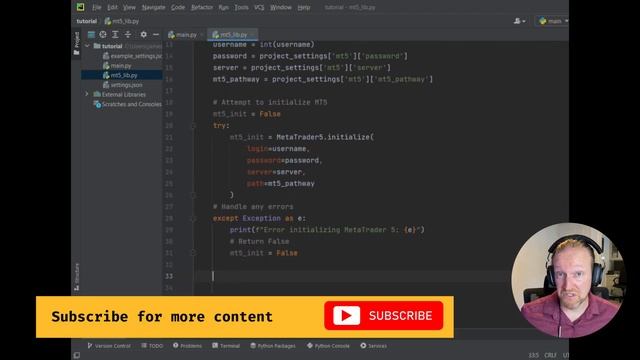
Task: Collapse the try block fold marker
Action: [193, 126]
